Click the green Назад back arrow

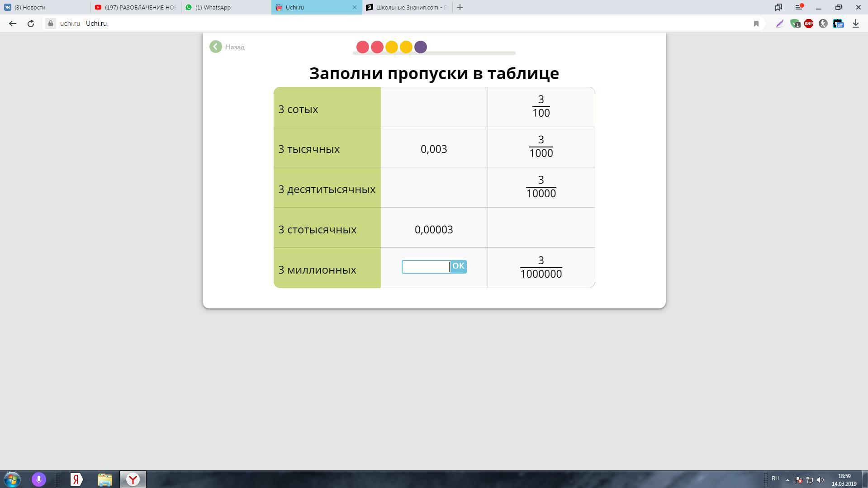216,47
